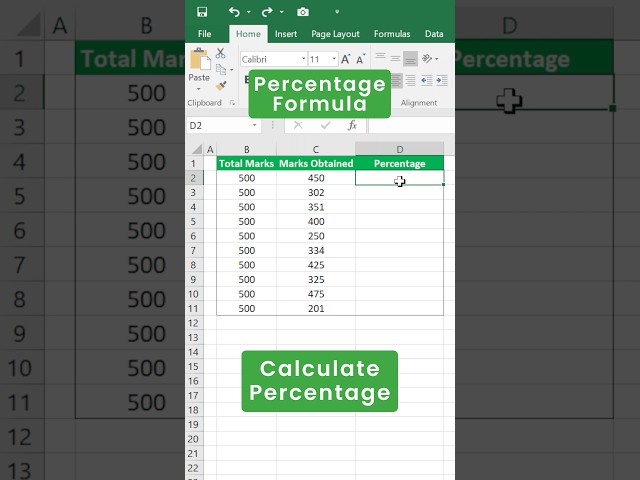
Task: Switch to the Insert tab
Action: point(286,34)
